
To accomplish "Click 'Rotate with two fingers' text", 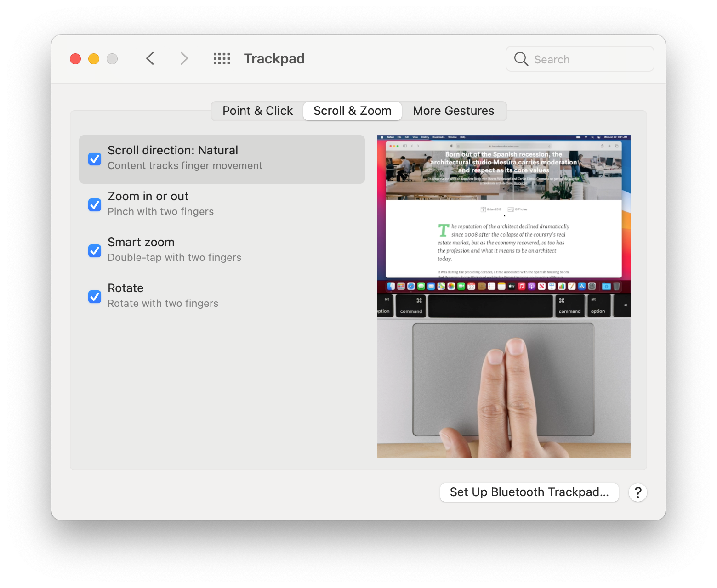I will coord(163,304).
